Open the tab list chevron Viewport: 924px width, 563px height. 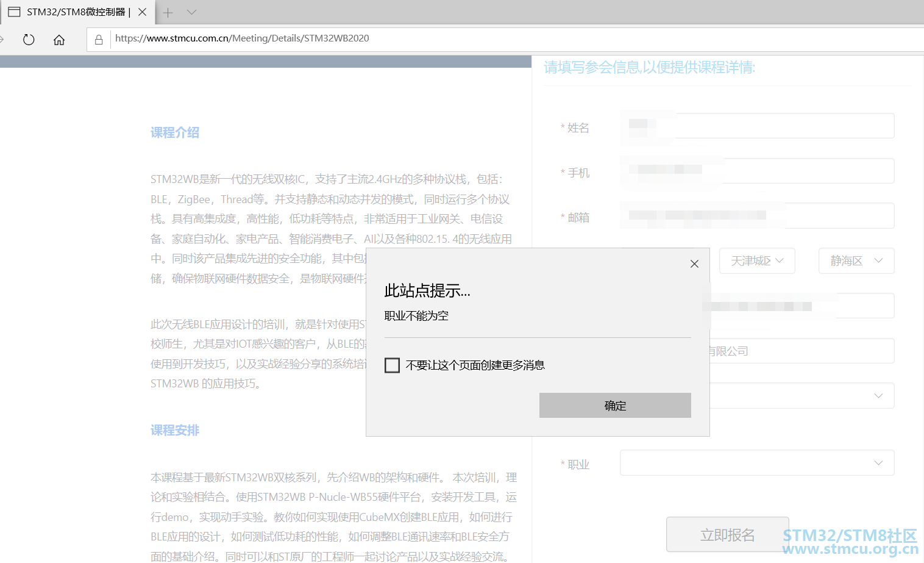(x=191, y=12)
